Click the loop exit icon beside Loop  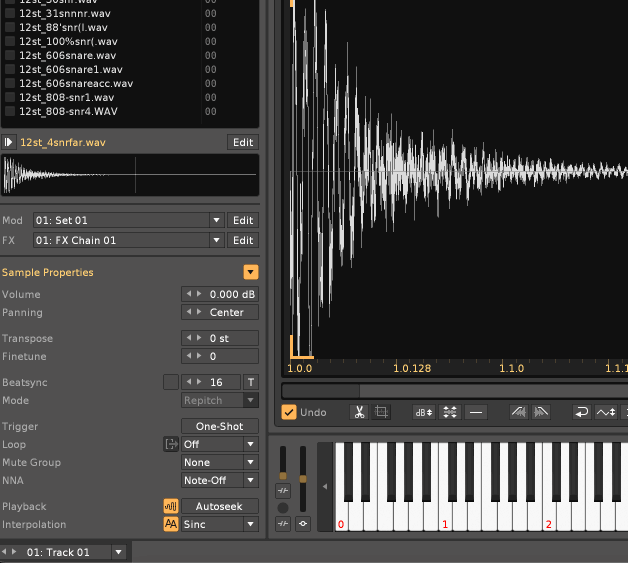coord(170,445)
